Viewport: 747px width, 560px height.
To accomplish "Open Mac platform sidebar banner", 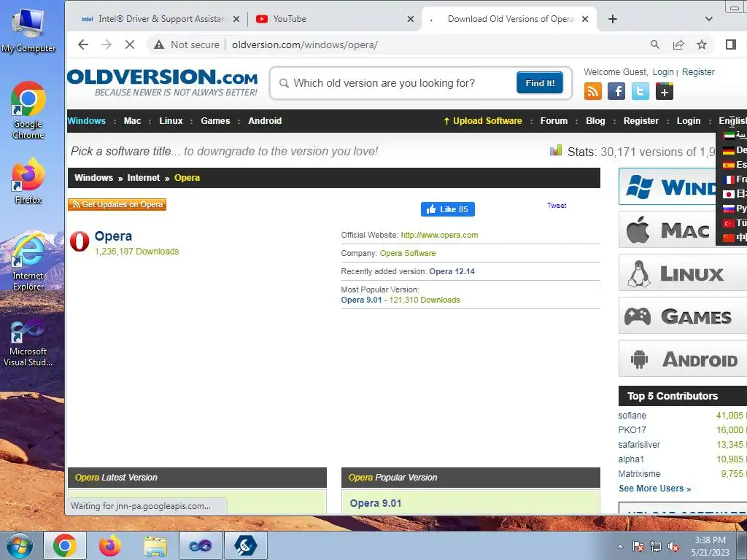I will 683,230.
